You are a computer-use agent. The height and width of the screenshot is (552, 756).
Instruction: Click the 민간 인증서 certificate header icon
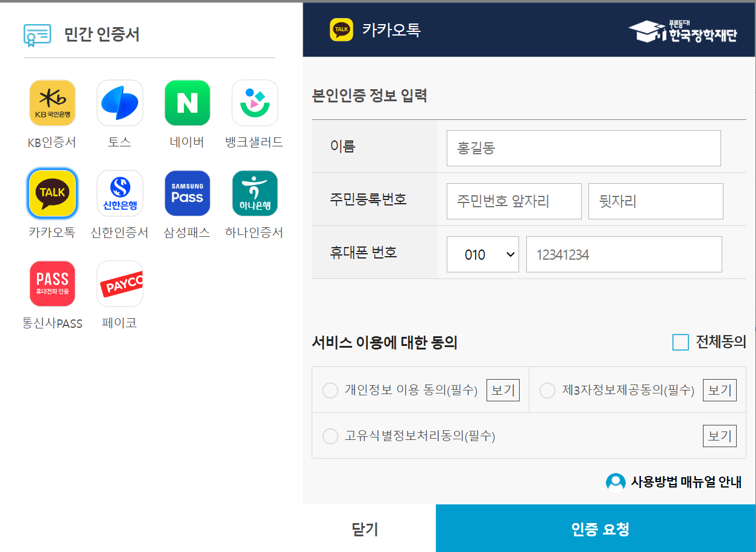(x=37, y=35)
